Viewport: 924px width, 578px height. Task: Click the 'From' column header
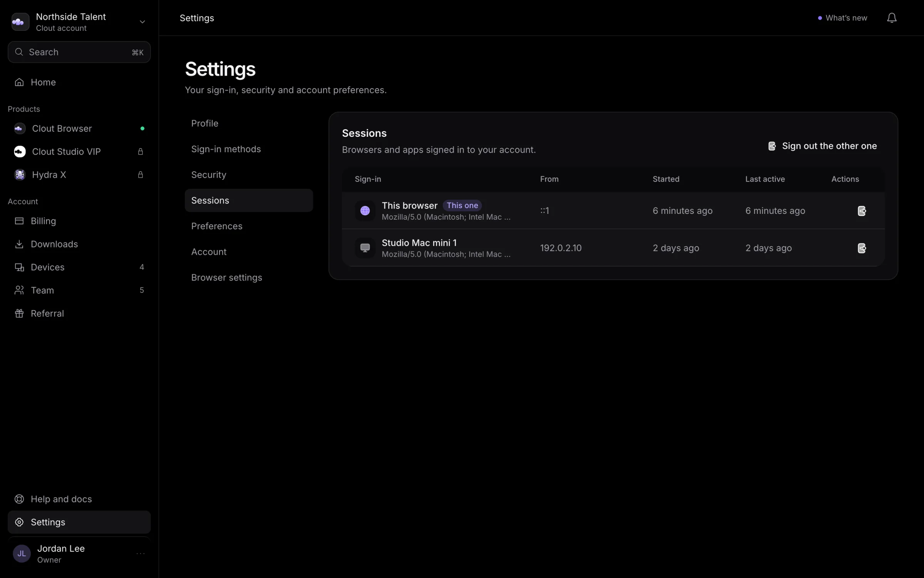pyautogui.click(x=549, y=179)
